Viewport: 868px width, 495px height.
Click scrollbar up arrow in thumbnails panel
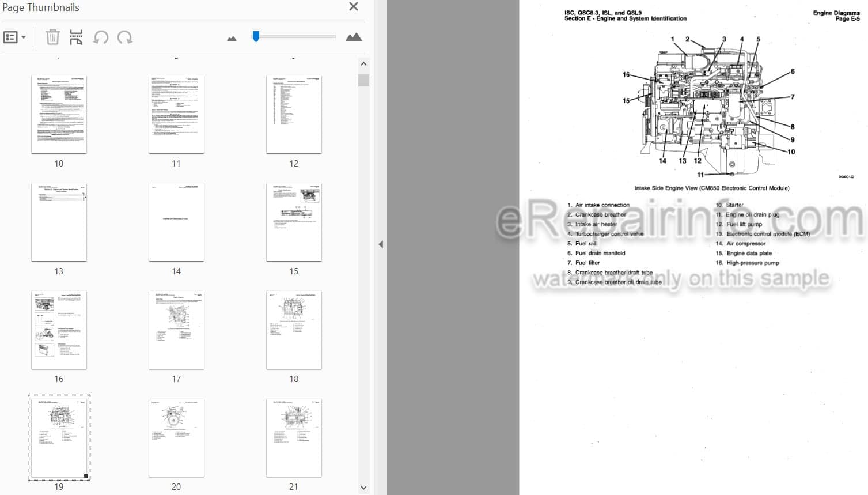tap(363, 63)
